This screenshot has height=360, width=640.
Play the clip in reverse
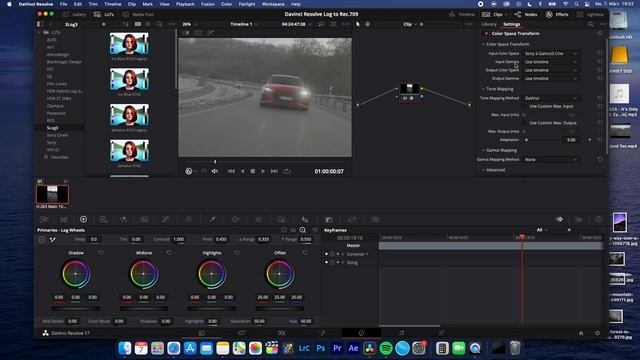coord(242,171)
